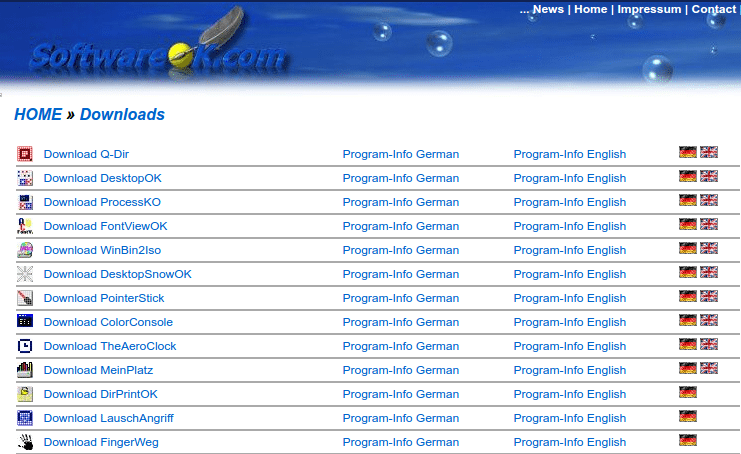Image resolution: width=741 pixels, height=454 pixels.
Task: Click the UK flag in MeinPlatz row
Action: point(709,368)
